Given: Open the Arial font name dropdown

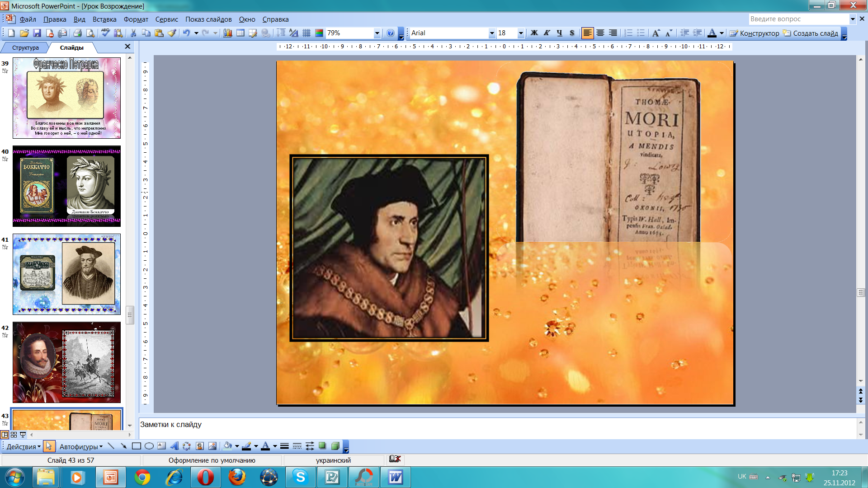Looking at the screenshot, I should point(492,33).
